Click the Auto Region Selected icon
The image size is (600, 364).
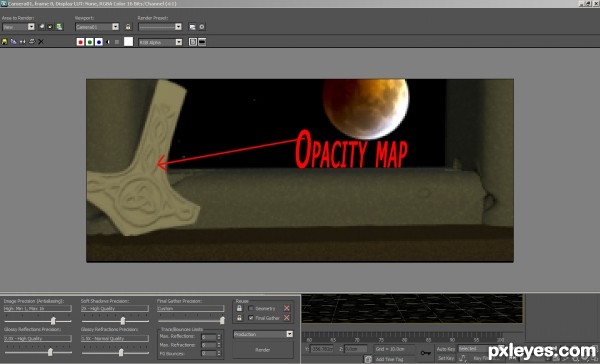[x=50, y=27]
